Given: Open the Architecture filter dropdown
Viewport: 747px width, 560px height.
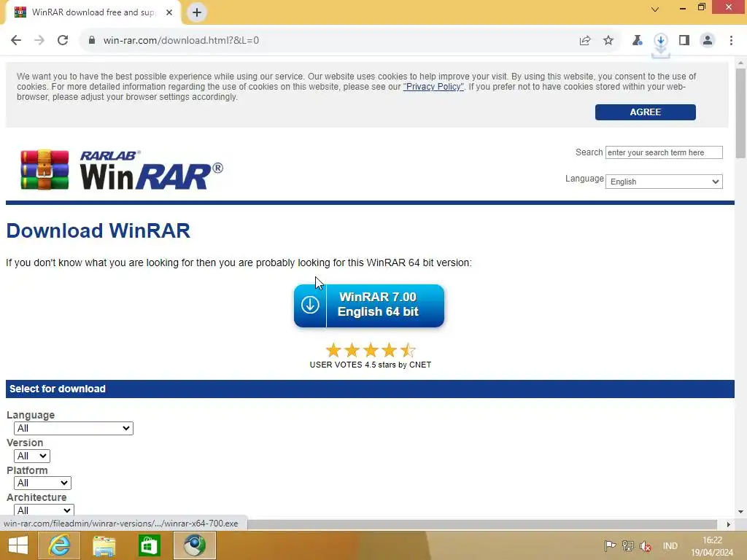Looking at the screenshot, I should [x=44, y=510].
